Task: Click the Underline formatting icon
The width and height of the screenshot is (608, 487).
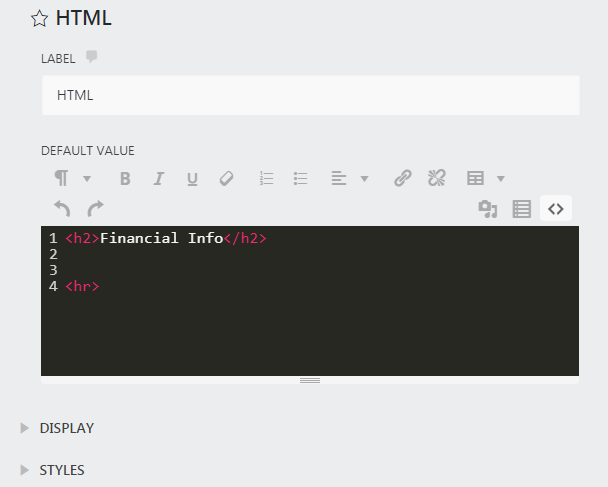Action: coord(192,178)
